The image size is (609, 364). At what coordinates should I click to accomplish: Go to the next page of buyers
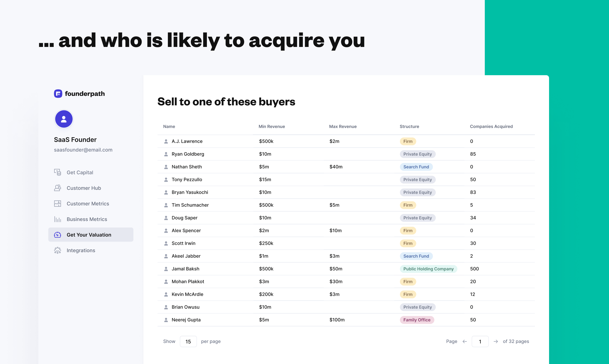pos(496,341)
